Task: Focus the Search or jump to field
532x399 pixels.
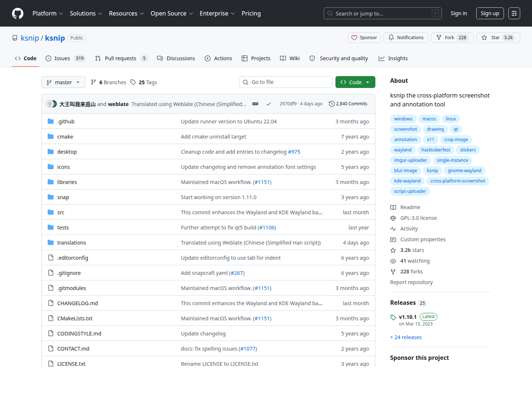Action: click(383, 13)
